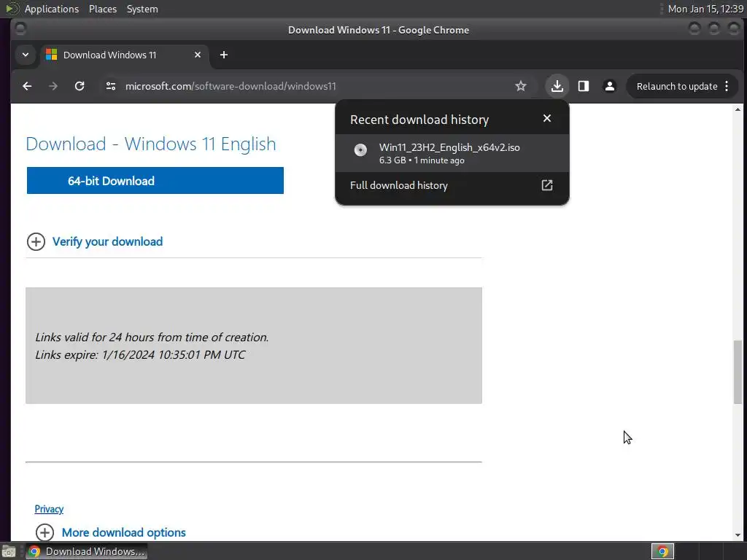Click the address bar URL
The image size is (747, 560).
click(x=231, y=86)
